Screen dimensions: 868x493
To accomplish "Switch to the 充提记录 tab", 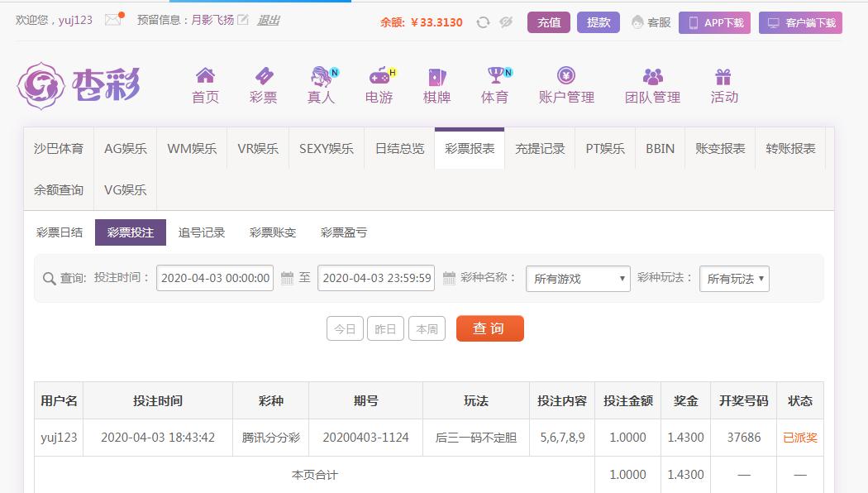I will (x=540, y=149).
